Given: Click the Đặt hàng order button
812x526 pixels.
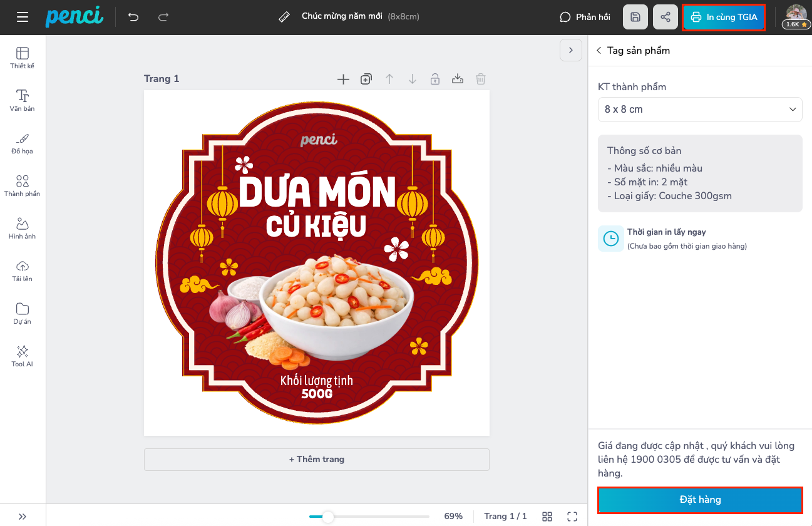Looking at the screenshot, I should (x=699, y=500).
